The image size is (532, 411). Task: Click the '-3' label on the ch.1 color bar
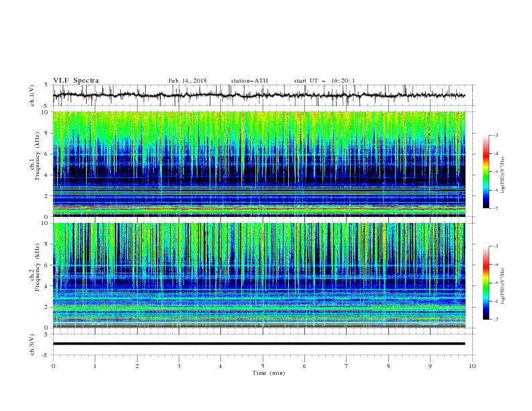click(496, 135)
